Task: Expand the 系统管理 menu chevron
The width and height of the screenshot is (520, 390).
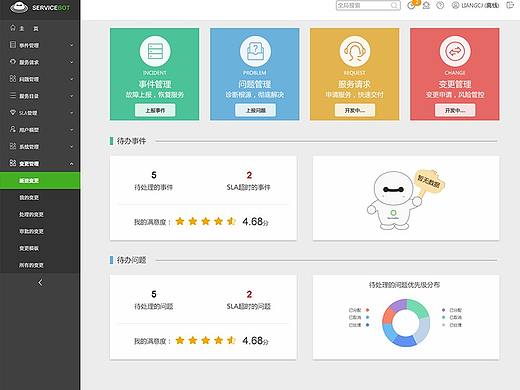Action: coord(72,147)
